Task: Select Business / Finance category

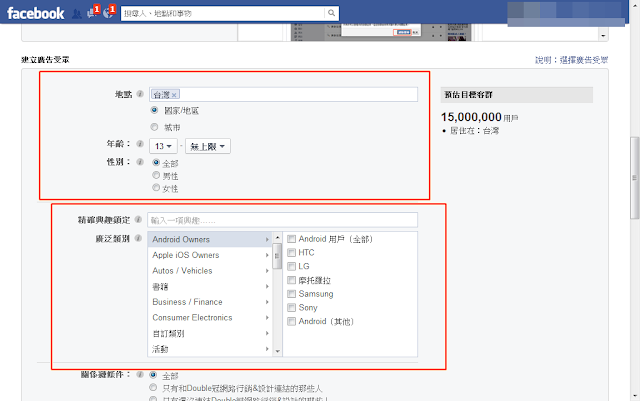Action: [210, 302]
